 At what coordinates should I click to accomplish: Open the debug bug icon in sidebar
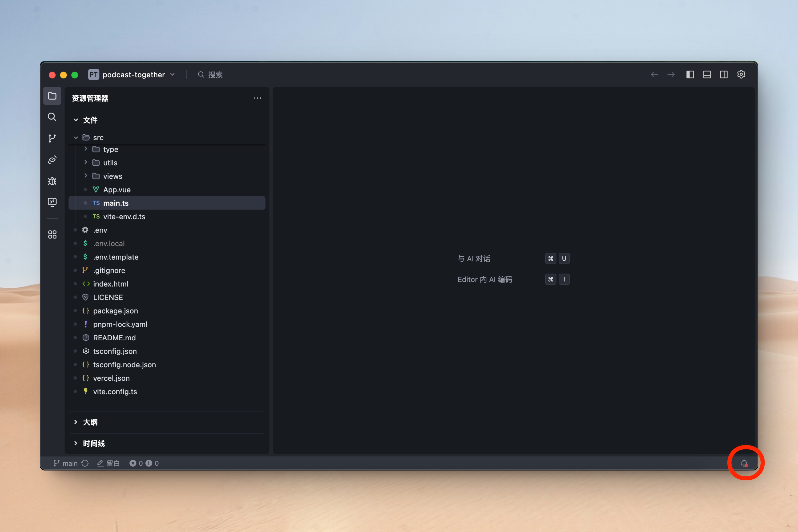[x=52, y=181]
